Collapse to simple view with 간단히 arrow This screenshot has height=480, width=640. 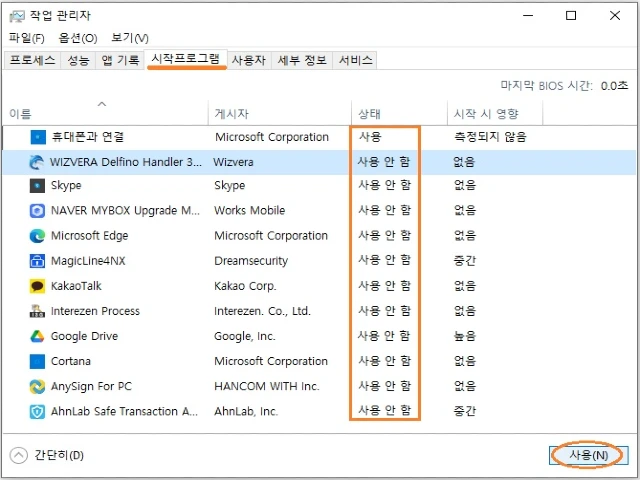tap(19, 455)
